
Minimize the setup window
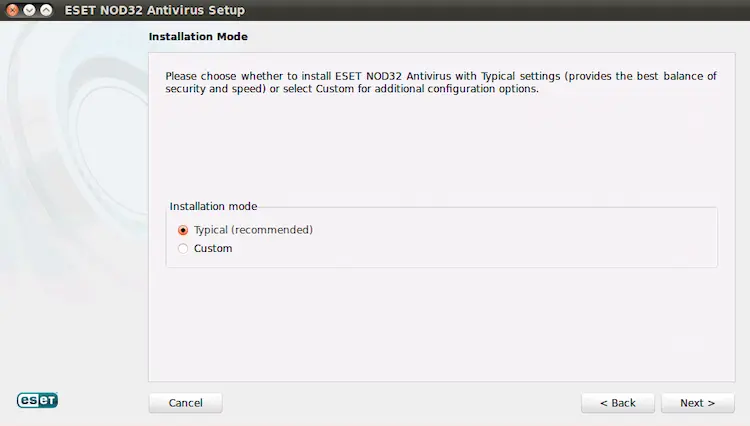pos(29,10)
